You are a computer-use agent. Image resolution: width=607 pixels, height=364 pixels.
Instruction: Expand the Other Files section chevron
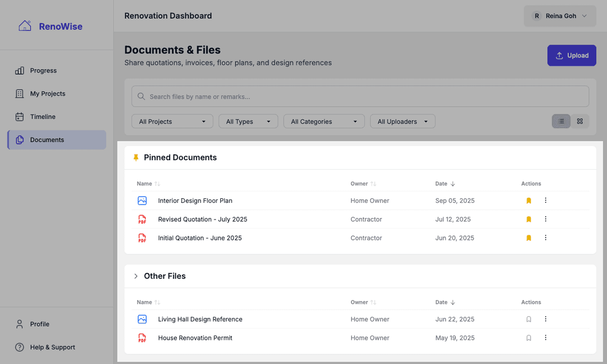click(135, 276)
